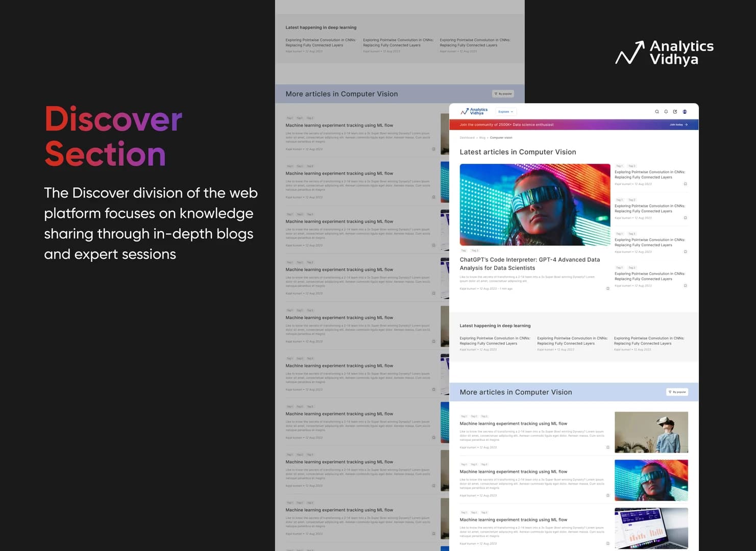
Task: Click 'Latest happening in deep learning' heading, front window
Action: coord(495,325)
